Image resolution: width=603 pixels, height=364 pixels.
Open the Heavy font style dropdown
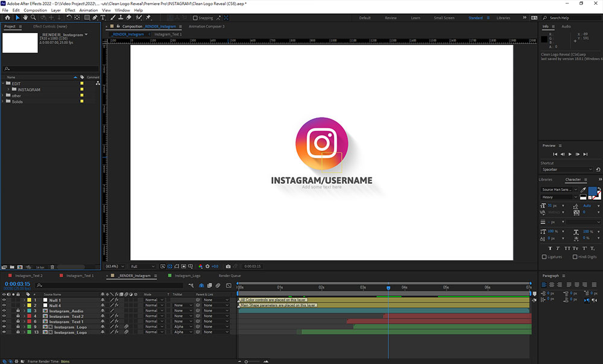(x=559, y=197)
